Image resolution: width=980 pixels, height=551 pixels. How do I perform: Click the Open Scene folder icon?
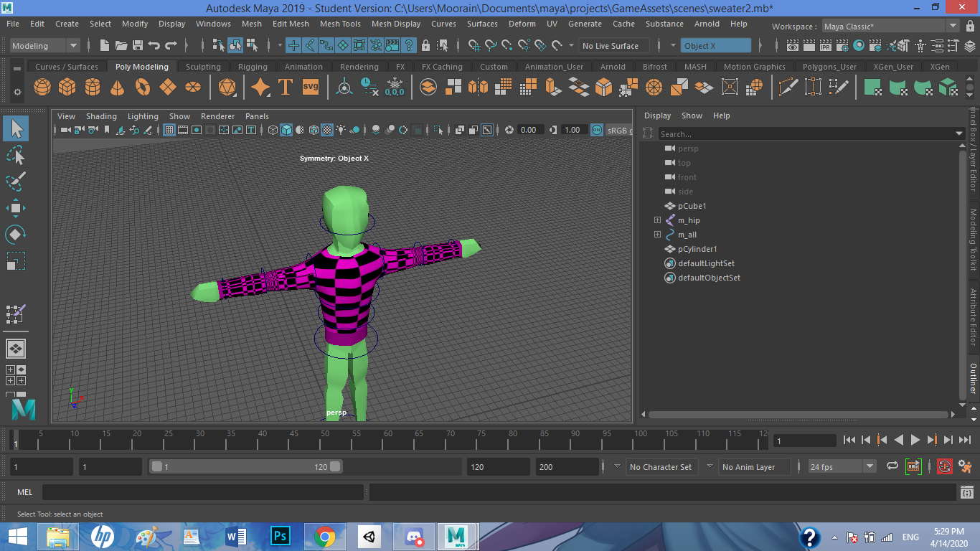121,45
